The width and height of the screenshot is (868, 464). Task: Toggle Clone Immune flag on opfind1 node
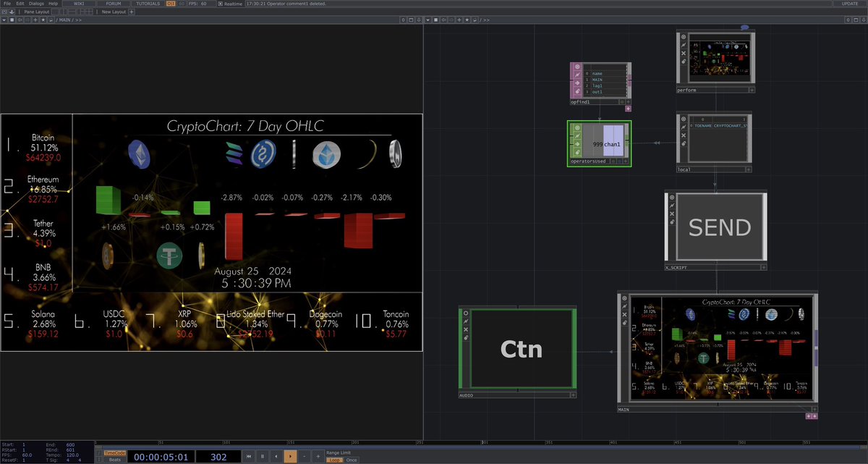pyautogui.click(x=577, y=75)
